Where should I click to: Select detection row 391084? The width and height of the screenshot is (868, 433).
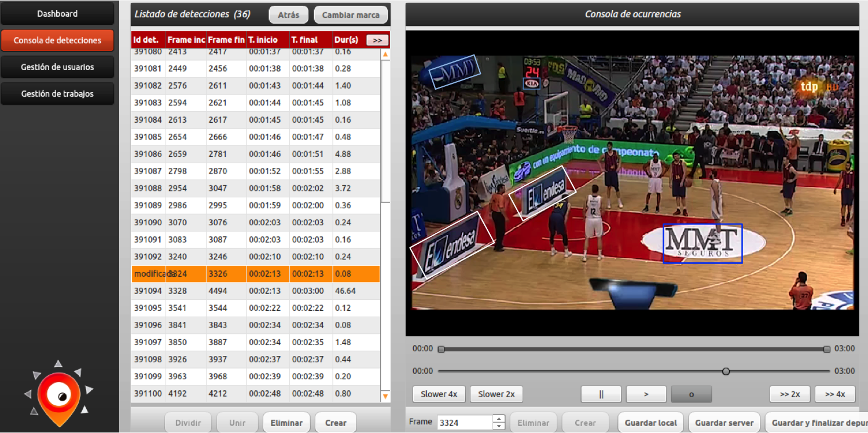[256, 120]
